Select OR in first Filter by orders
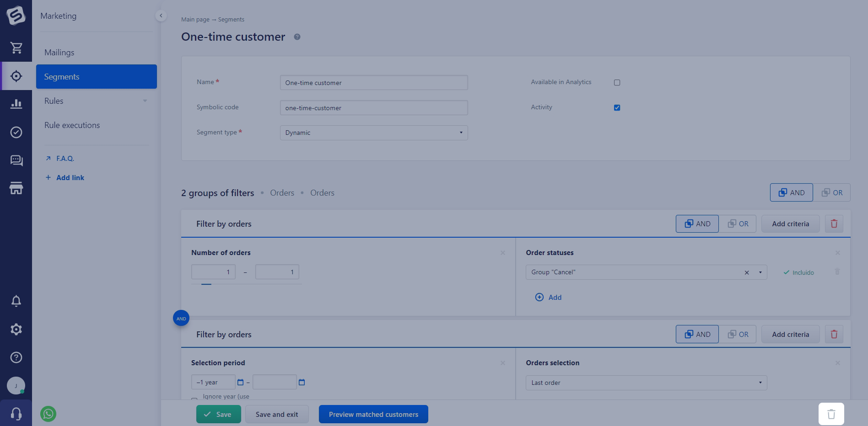Image resolution: width=868 pixels, height=426 pixels. pos(738,224)
